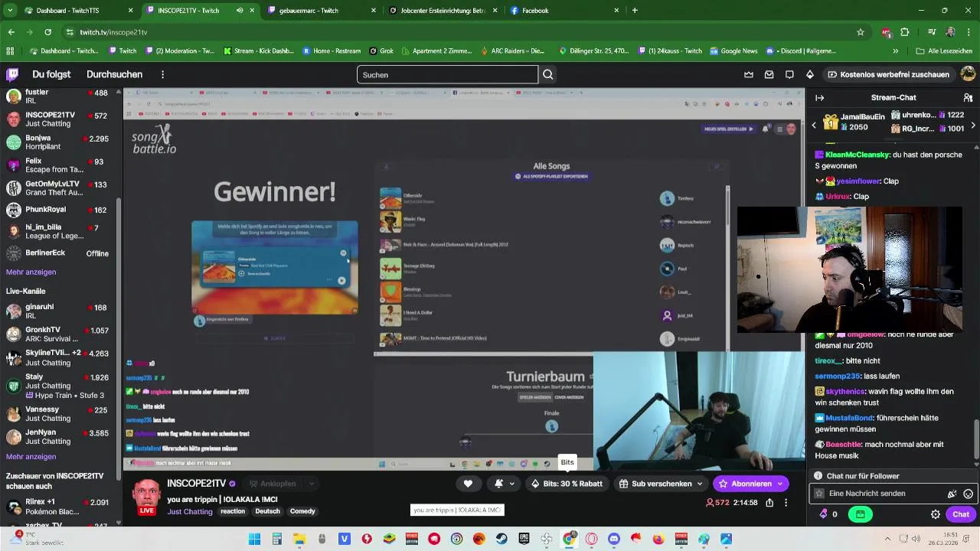
Task: Mute the INSCOPE21TV tab audio icon
Action: [240, 11]
